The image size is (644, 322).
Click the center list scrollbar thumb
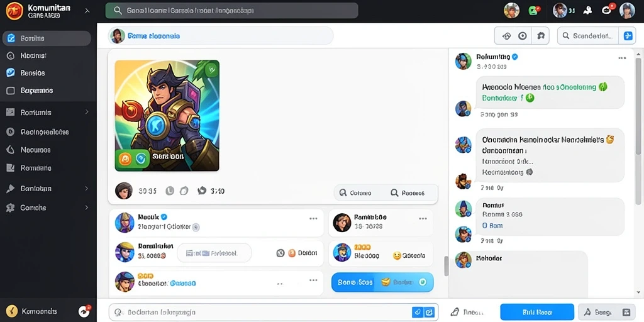tap(447, 266)
